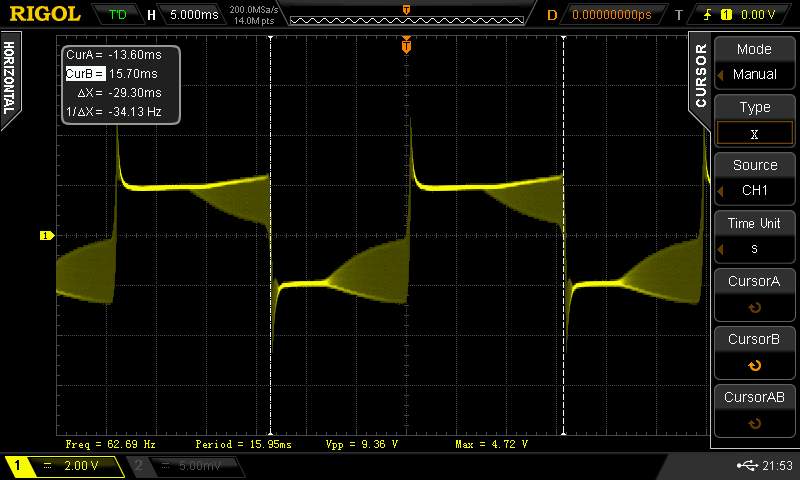Open the CURSOR menu tab
This screenshot has height=480, width=800.
tap(700, 75)
